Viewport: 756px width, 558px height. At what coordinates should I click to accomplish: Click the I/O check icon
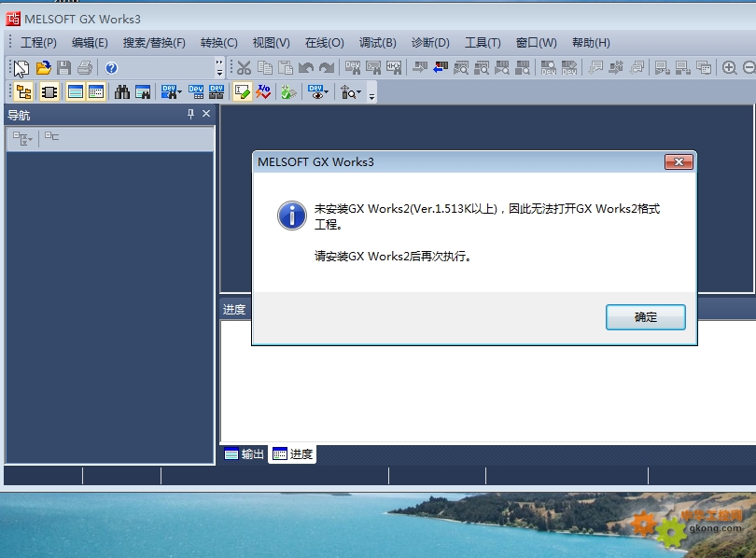point(263,92)
